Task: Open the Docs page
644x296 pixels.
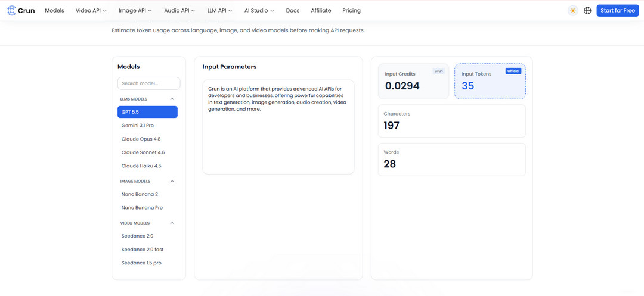Action: tap(293, 11)
